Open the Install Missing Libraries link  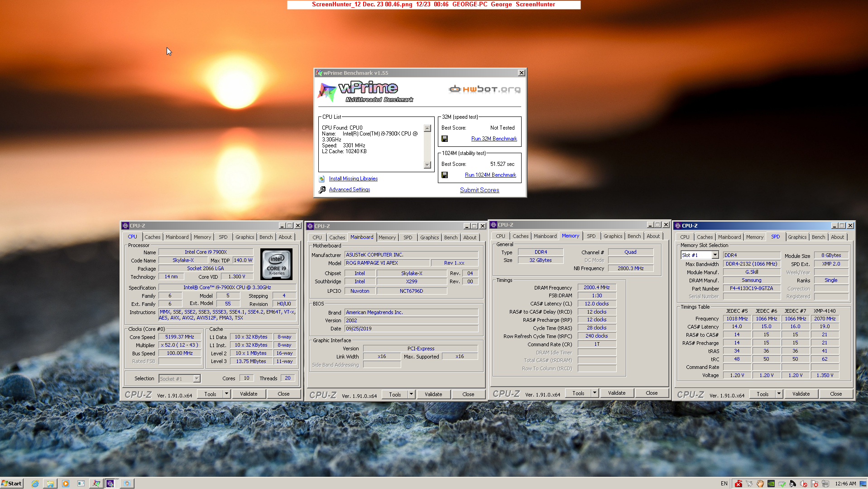(x=353, y=179)
